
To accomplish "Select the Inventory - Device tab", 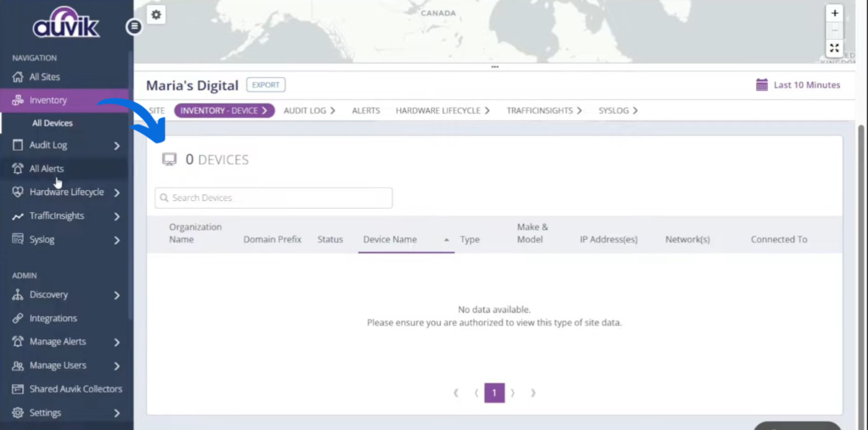I will pos(224,110).
